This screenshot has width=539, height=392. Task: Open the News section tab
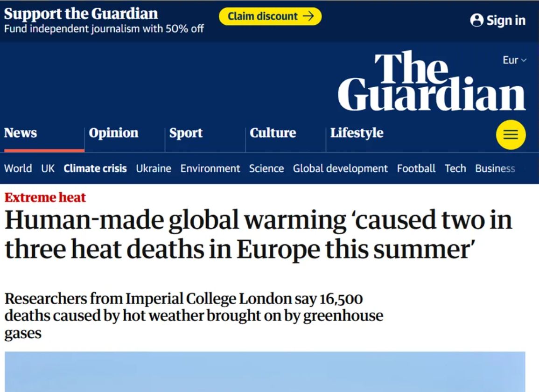coord(21,133)
